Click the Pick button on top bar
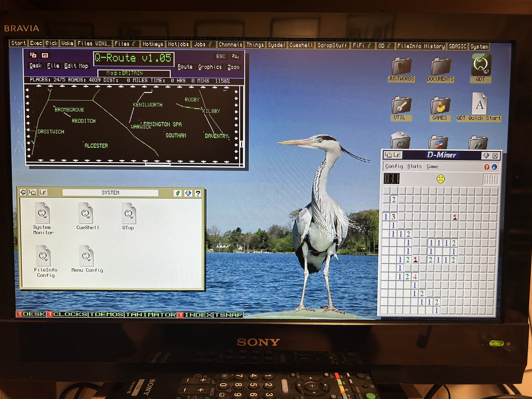The height and width of the screenshot is (399, 532). (52, 43)
